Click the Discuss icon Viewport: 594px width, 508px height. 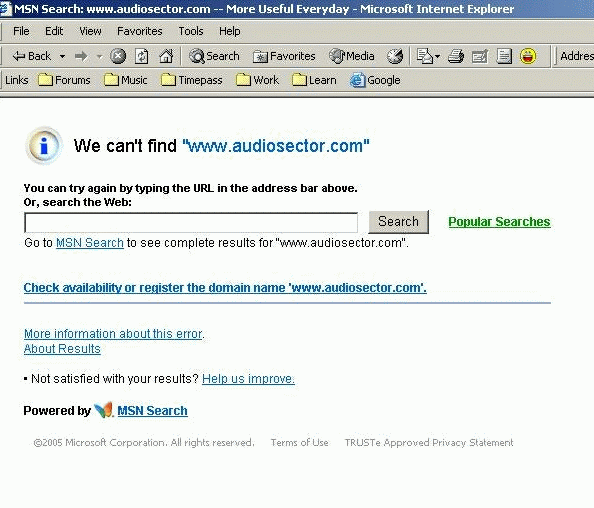(504, 56)
